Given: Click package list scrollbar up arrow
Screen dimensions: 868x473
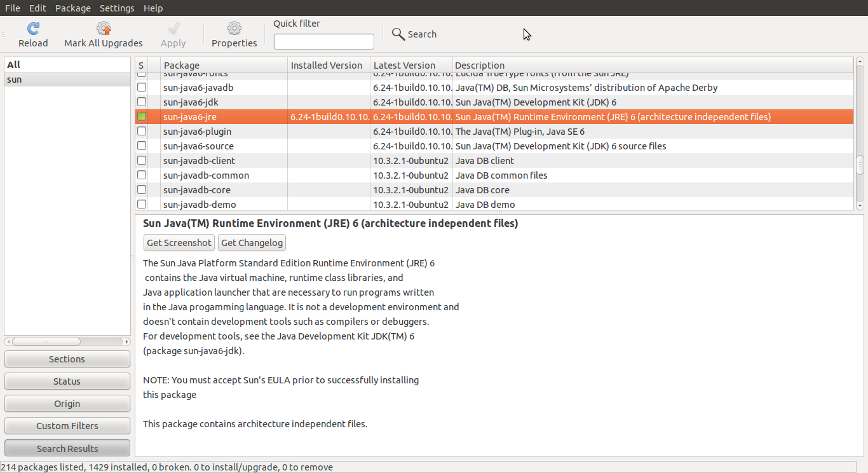Looking at the screenshot, I should (x=860, y=62).
